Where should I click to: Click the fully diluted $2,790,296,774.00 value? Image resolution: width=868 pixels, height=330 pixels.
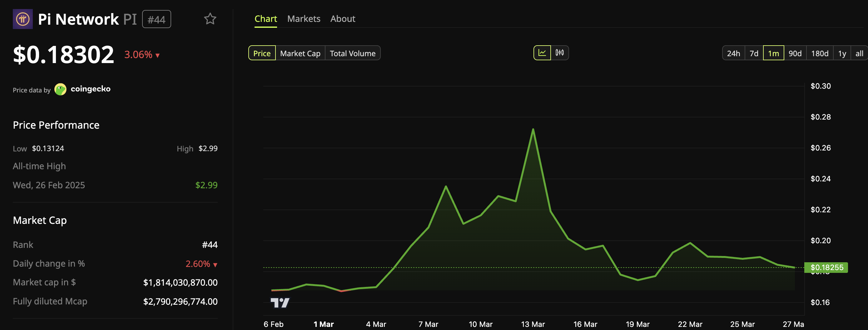tap(180, 301)
